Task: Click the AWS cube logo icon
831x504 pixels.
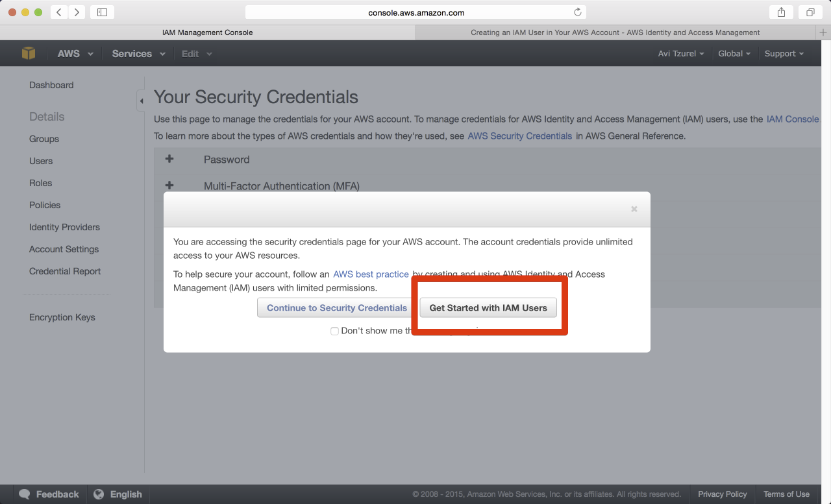Action: click(x=29, y=53)
